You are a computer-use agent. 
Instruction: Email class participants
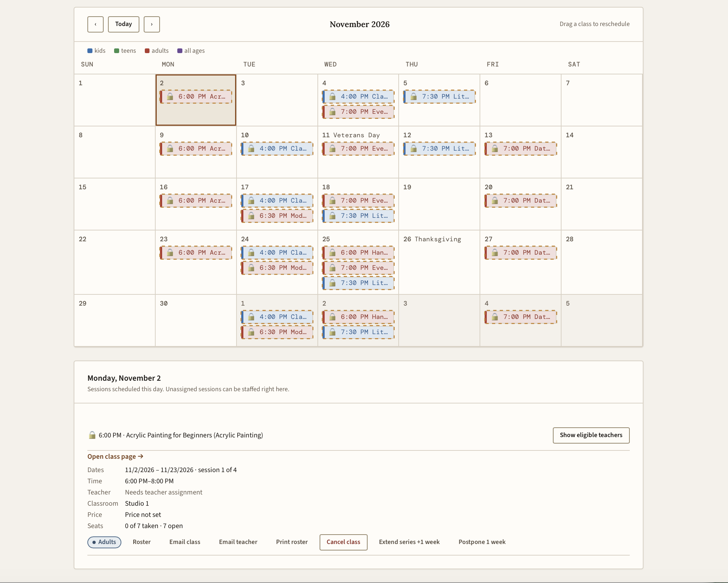[185, 542]
